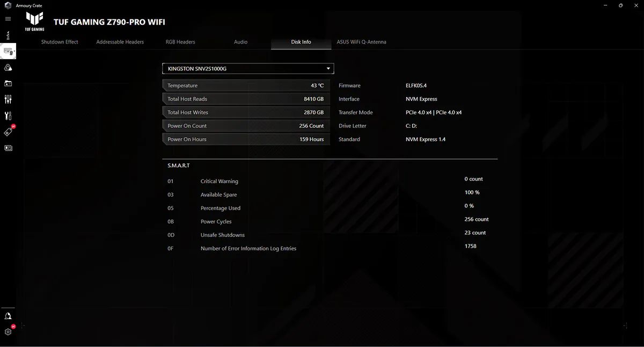Select the Disk Info tab
This screenshot has width=644, height=347.
tap(301, 42)
